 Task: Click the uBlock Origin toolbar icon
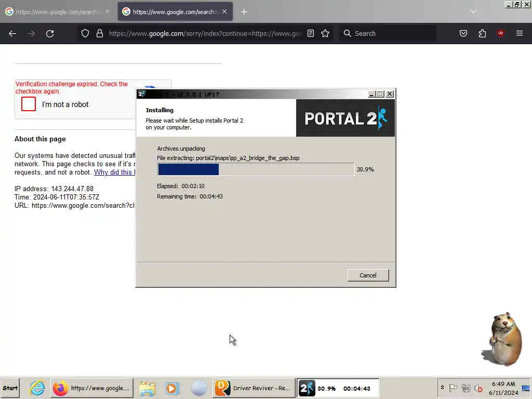pos(501,33)
